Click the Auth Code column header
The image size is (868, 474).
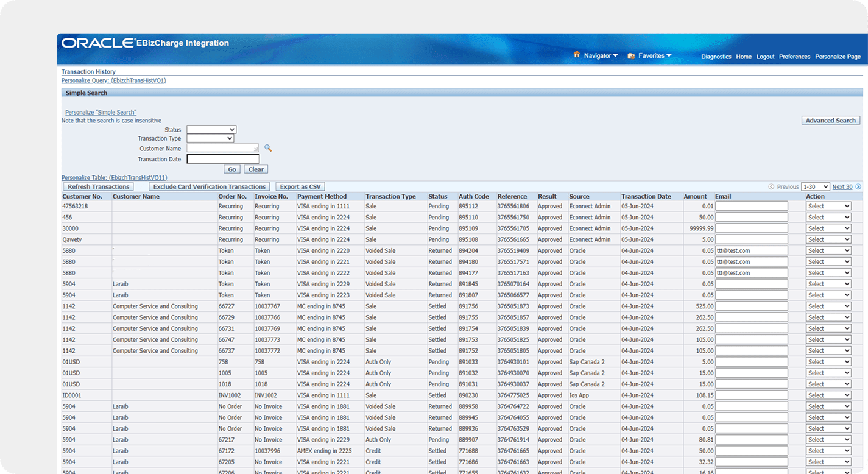[474, 197]
